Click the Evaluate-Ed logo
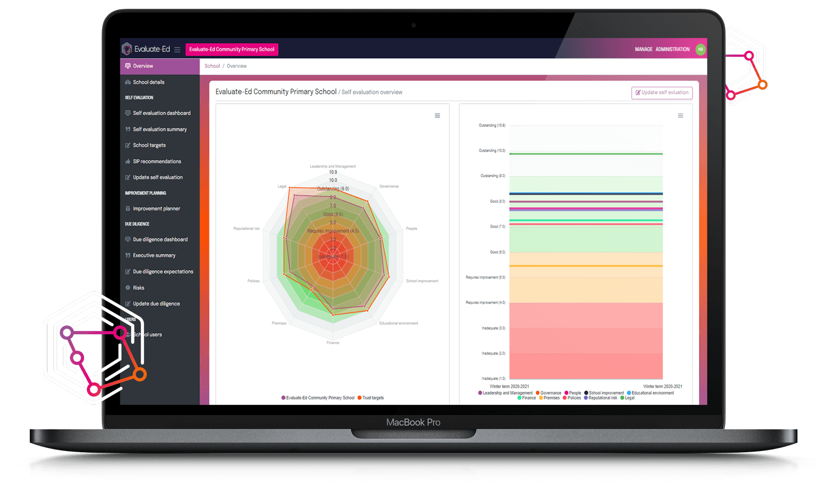Screen dimensions: 827x504 tap(146, 49)
